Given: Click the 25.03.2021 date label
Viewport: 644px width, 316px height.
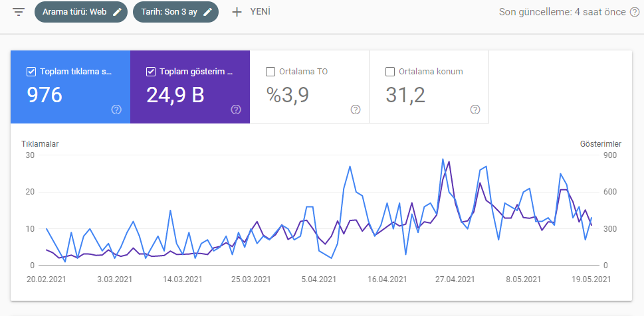Looking at the screenshot, I should (x=251, y=279).
